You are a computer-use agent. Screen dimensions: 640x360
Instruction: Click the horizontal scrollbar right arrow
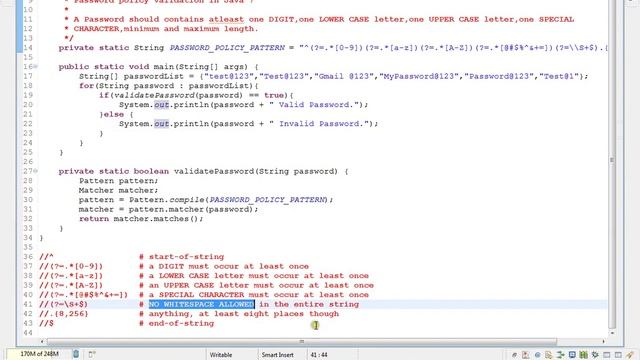coord(604,341)
